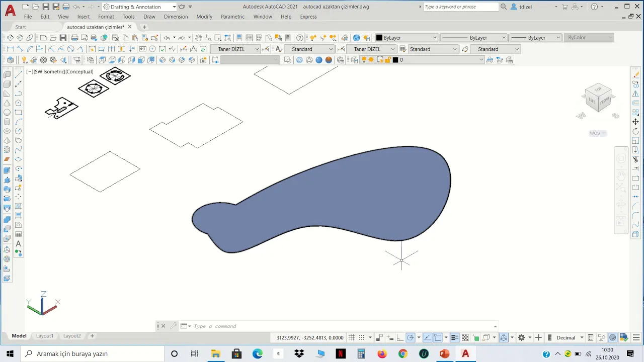
Task: Choose the Cylinder solid modeling tool
Action: pyautogui.click(x=7, y=122)
